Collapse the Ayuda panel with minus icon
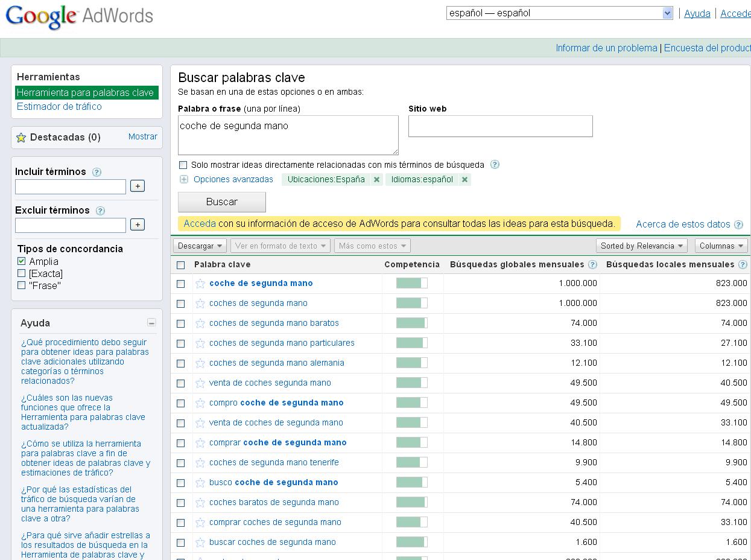This screenshot has height=560, width=751. 151,323
